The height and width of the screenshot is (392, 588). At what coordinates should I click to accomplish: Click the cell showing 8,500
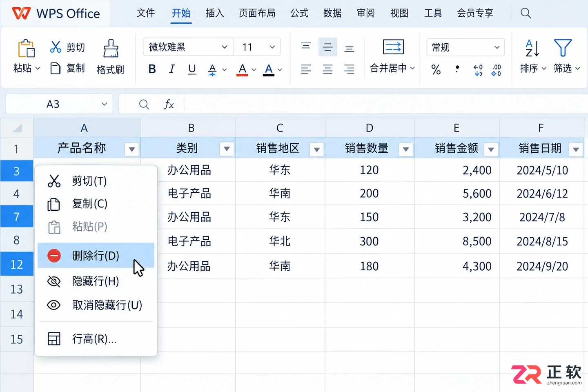click(457, 241)
